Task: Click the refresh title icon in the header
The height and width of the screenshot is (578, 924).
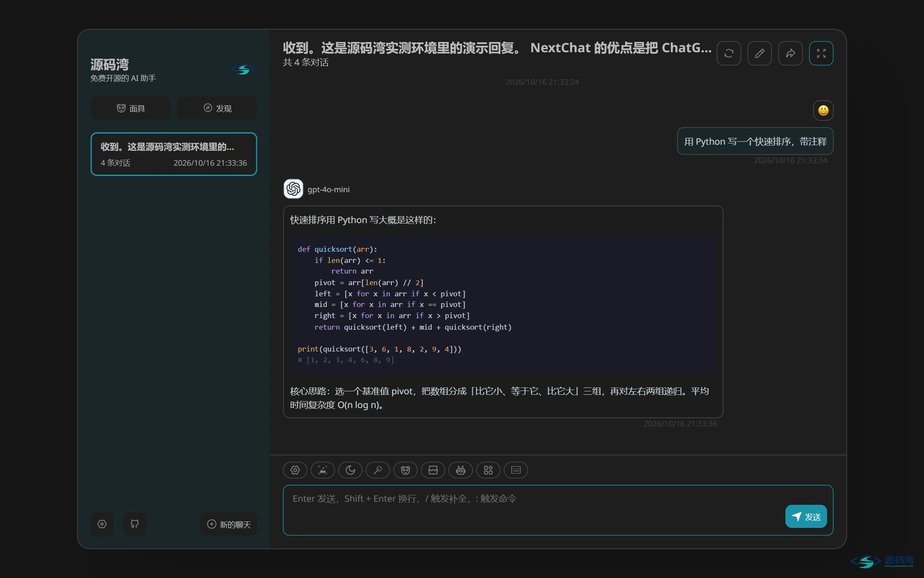Action: [729, 53]
